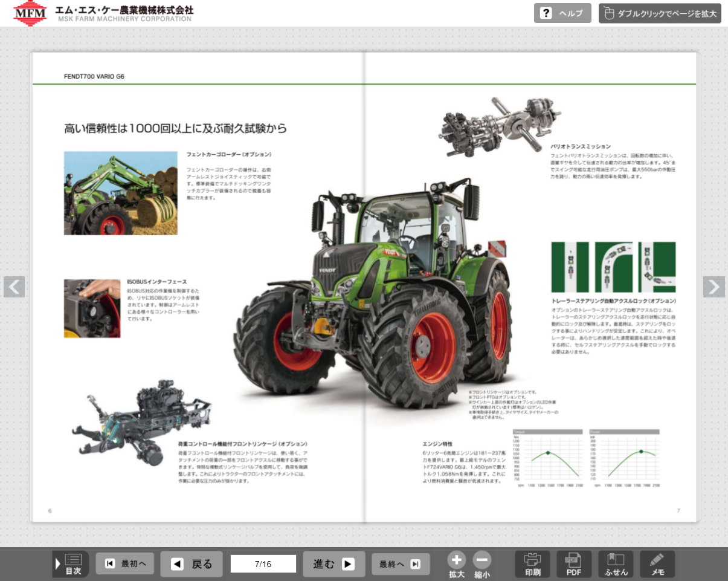Click the ダブルクリックでページを拡大 button

660,13
